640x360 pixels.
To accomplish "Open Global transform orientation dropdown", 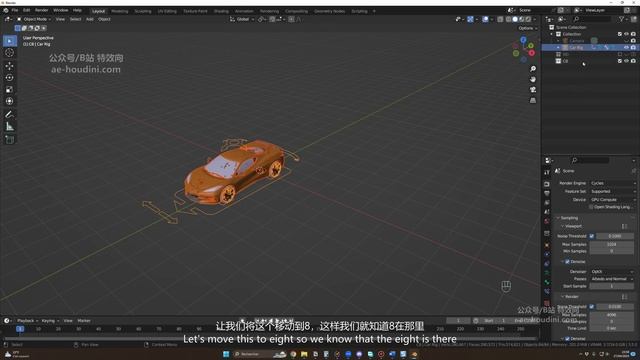I will (x=242, y=19).
